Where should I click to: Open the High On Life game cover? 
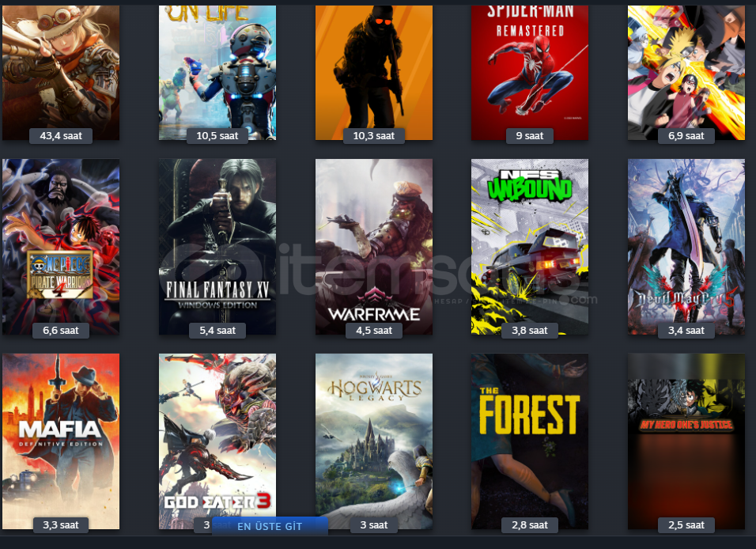[x=217, y=72]
